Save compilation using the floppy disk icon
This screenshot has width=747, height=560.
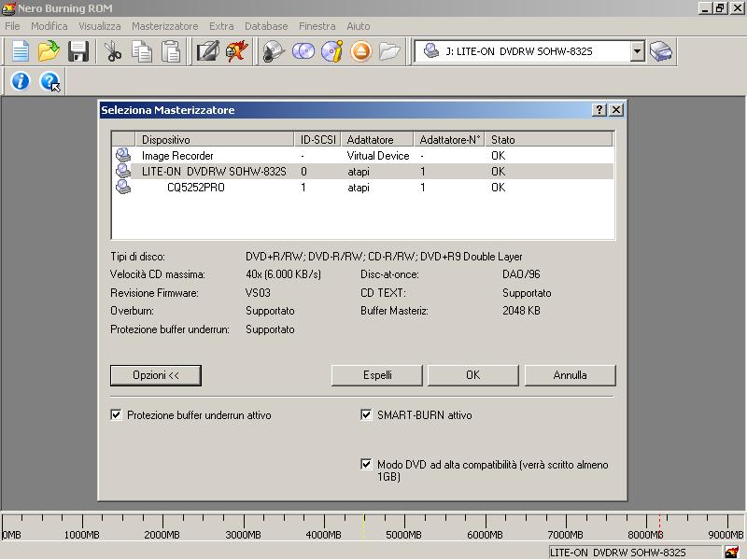[x=78, y=51]
